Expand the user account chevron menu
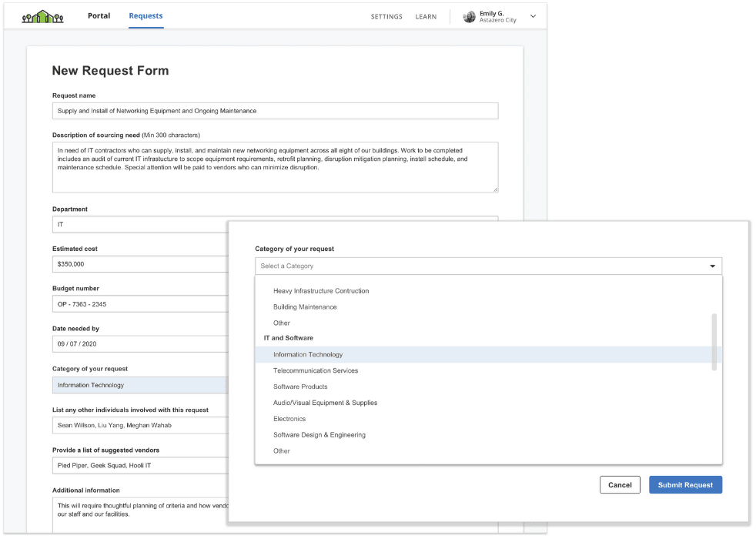This screenshot has width=756, height=539. [x=534, y=16]
